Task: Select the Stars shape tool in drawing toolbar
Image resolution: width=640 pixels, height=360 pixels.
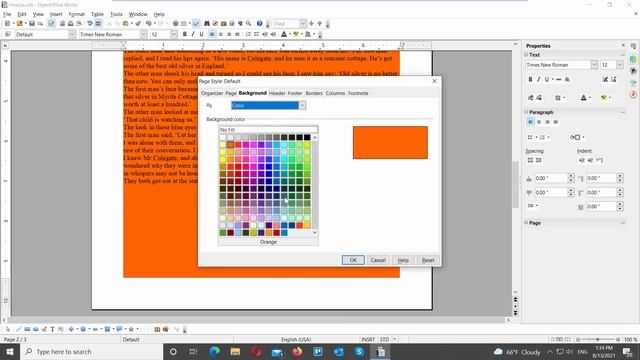Action: point(131,329)
